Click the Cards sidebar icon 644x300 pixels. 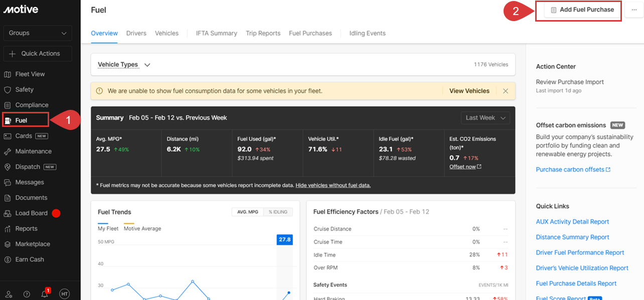pyautogui.click(x=8, y=136)
